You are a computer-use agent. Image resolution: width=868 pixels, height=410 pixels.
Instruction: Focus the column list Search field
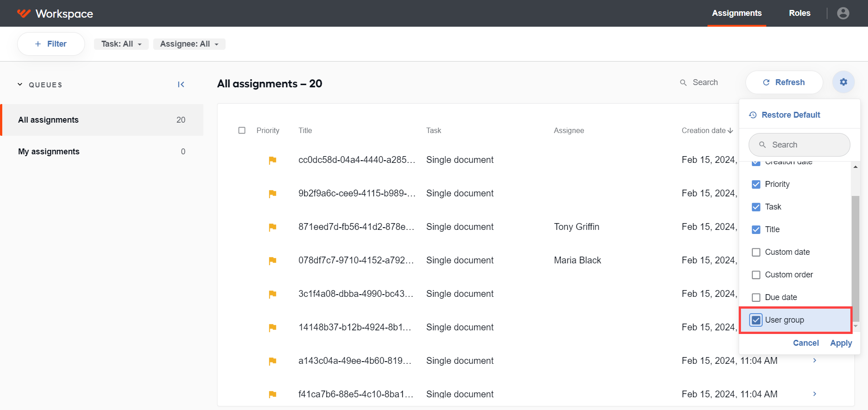[x=799, y=145]
